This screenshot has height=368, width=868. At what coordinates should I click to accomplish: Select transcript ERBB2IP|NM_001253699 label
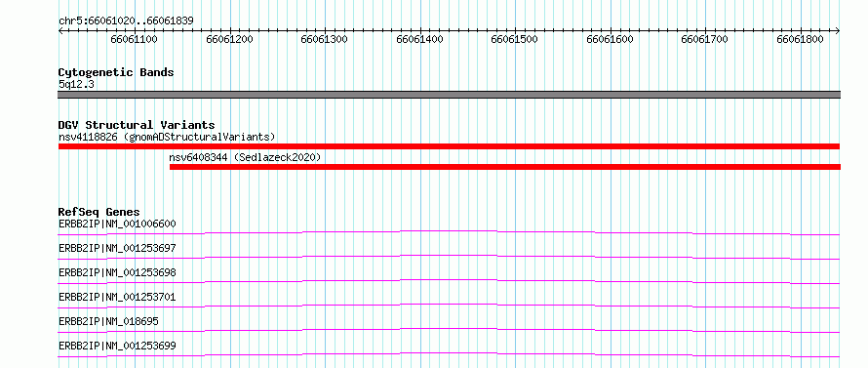tap(117, 347)
